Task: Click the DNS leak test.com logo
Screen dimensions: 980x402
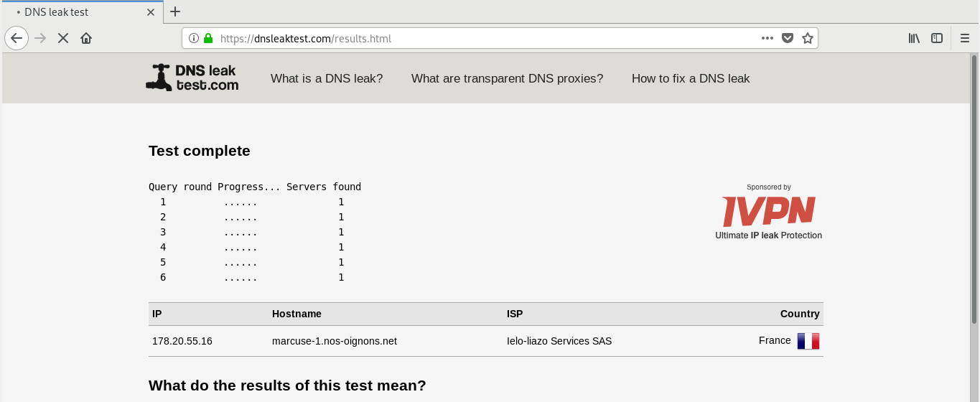Action: 192,78
